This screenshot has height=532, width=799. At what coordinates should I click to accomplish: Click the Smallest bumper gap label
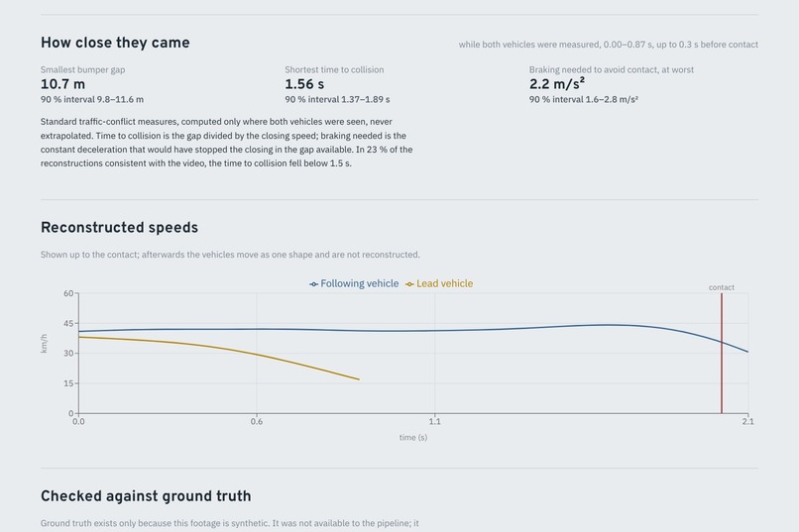(82, 69)
